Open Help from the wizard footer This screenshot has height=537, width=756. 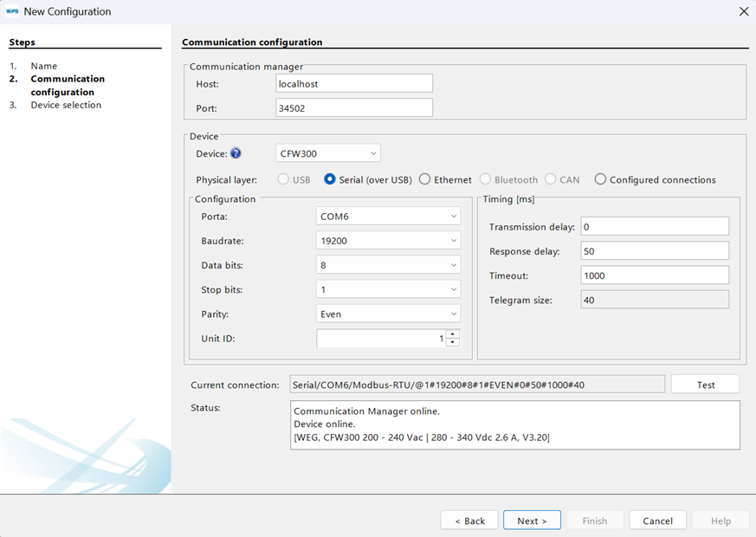tap(720, 520)
